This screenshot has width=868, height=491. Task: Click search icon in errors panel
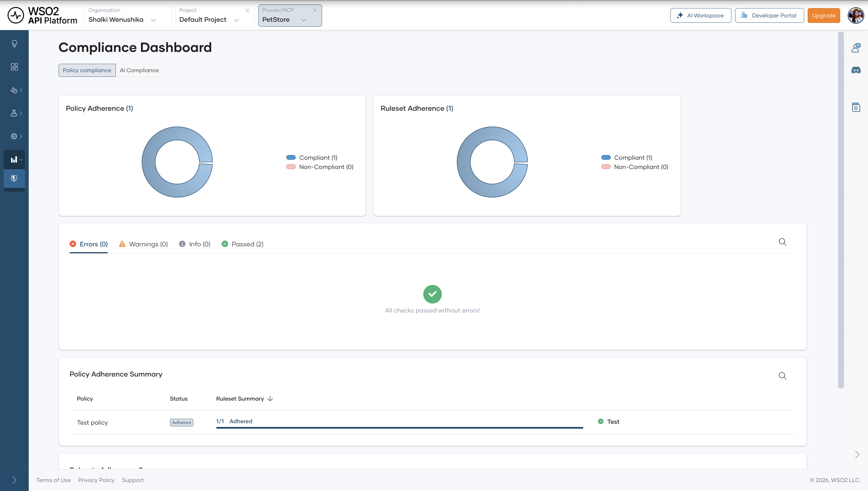tap(782, 242)
